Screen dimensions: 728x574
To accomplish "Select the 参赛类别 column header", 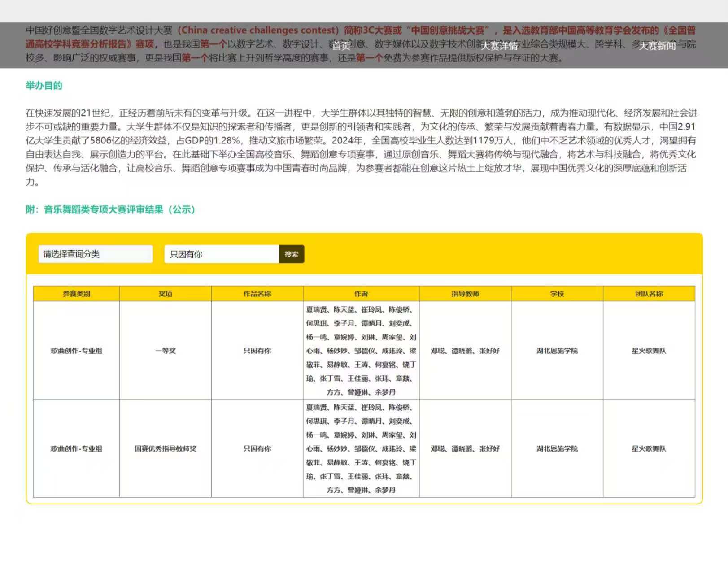I will 76,294.
